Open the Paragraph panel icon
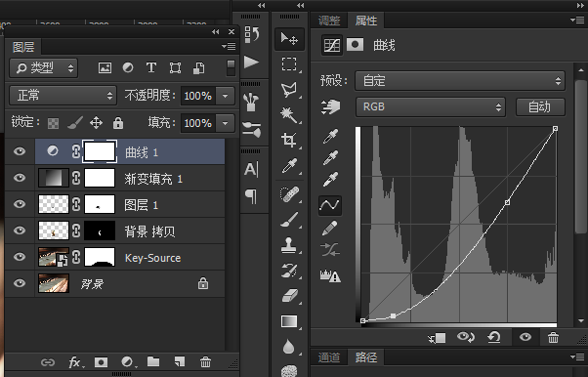The height and width of the screenshot is (377, 588). [x=251, y=195]
